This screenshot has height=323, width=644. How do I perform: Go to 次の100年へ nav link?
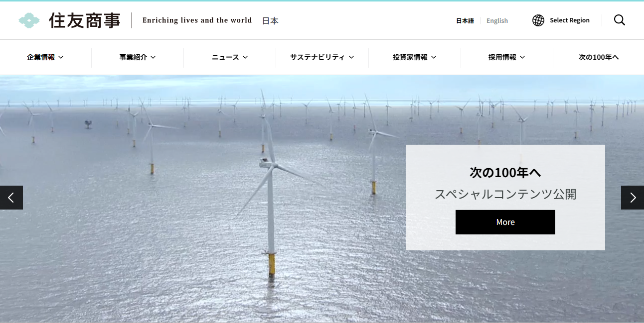[x=599, y=57]
